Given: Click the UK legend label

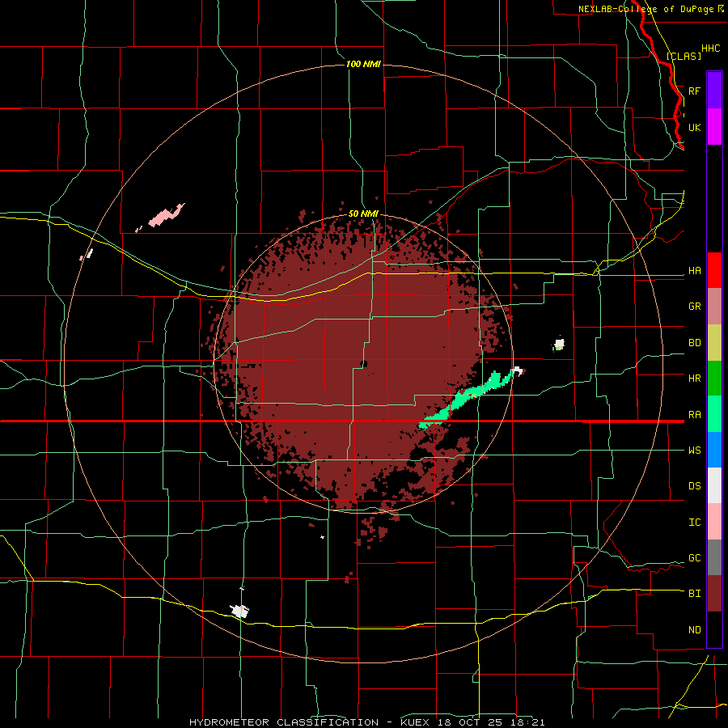Looking at the screenshot, I should [694, 127].
